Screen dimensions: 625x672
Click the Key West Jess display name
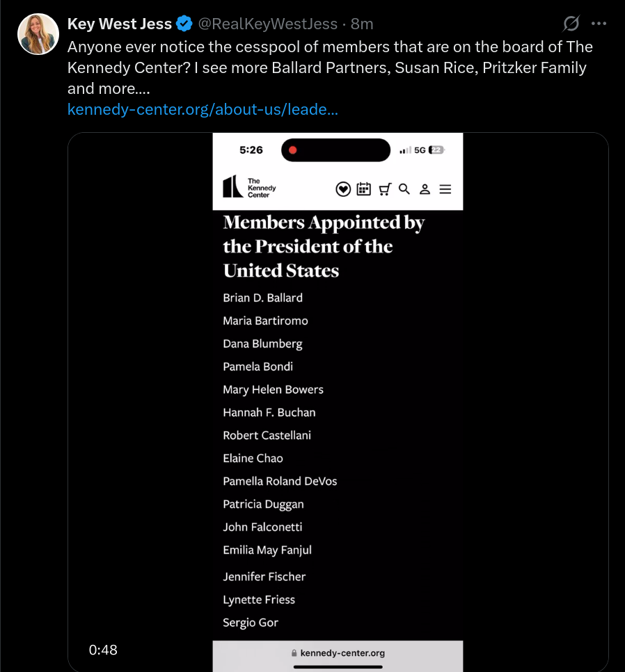click(120, 24)
